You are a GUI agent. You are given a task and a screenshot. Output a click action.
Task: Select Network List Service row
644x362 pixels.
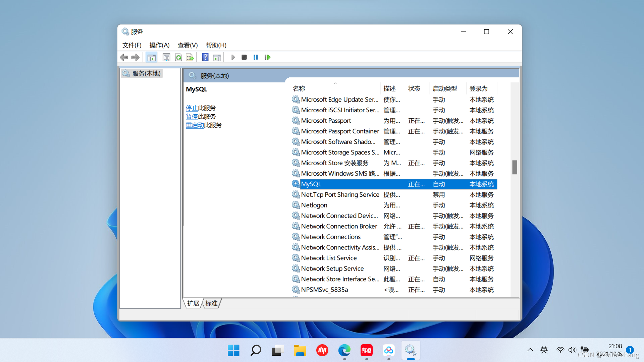(x=394, y=258)
